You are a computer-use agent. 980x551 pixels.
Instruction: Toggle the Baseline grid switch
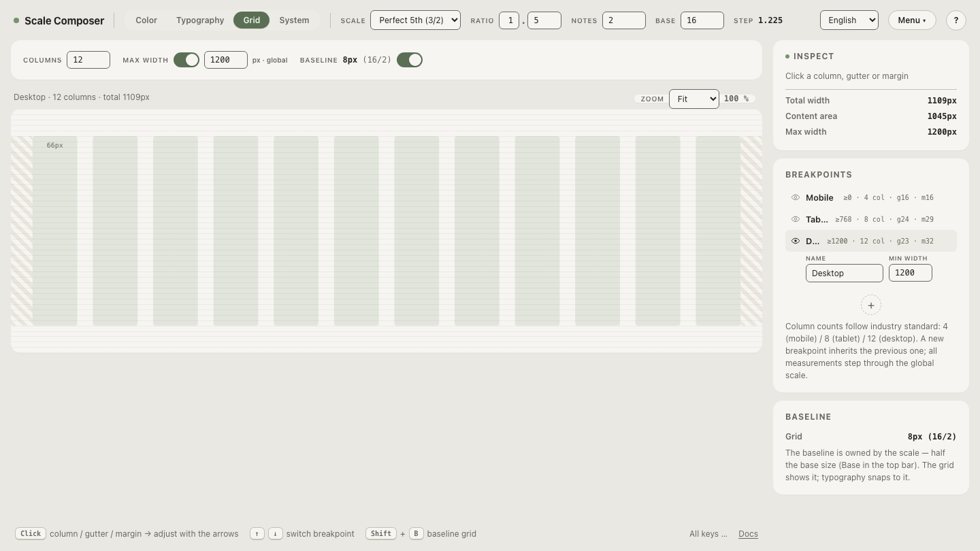[x=410, y=60]
